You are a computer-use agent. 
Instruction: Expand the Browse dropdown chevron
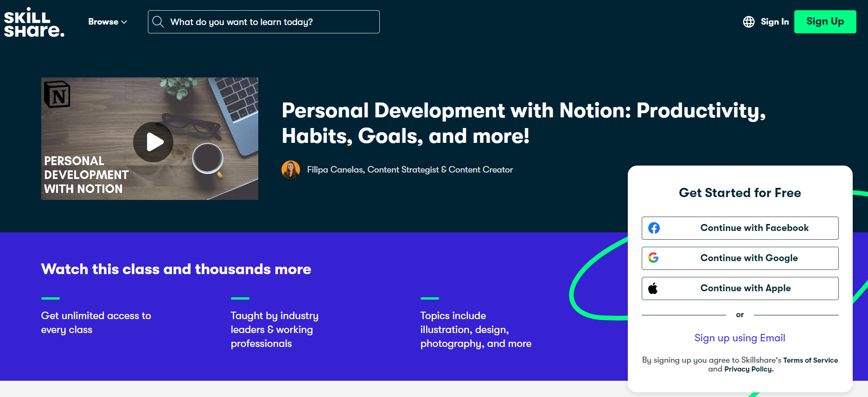(x=123, y=22)
